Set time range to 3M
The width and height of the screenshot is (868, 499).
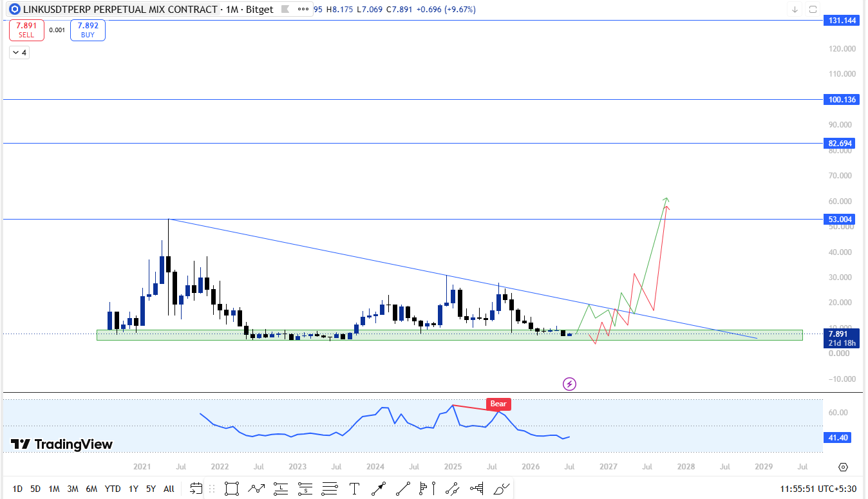[x=73, y=489]
